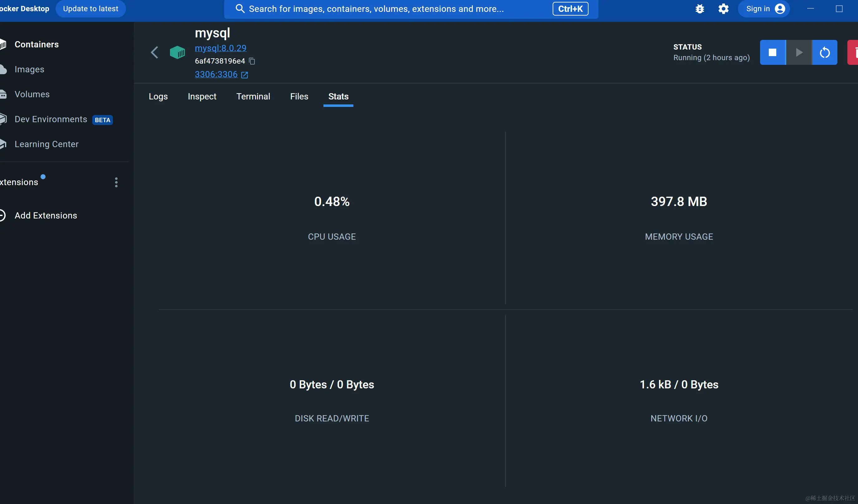This screenshot has height=504, width=858.
Task: Select Add Extensions in sidebar
Action: point(46,215)
